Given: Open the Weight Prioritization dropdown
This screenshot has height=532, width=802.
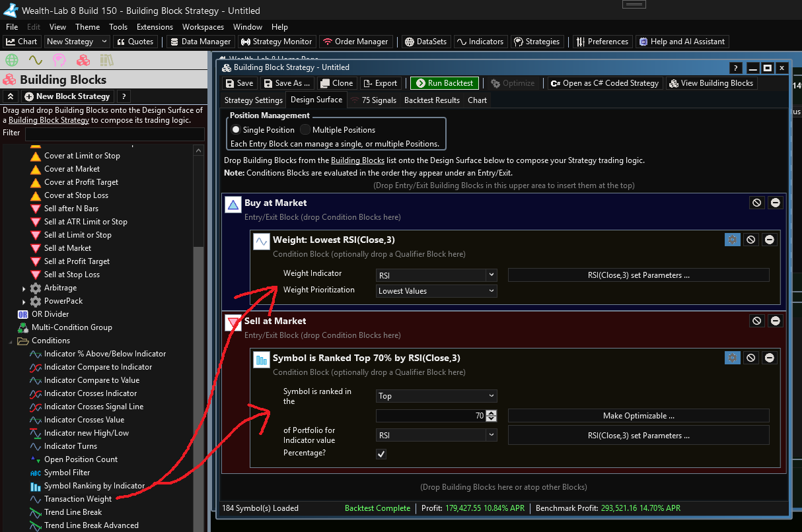Looking at the screenshot, I should (436, 291).
